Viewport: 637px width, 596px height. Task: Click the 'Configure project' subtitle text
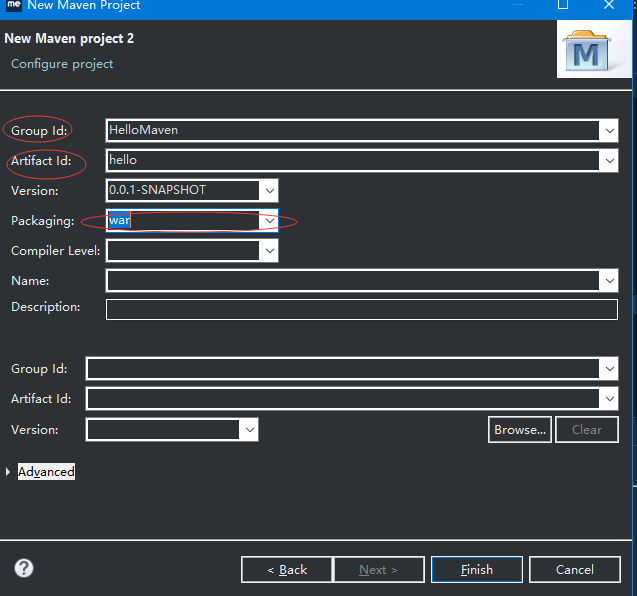(62, 64)
